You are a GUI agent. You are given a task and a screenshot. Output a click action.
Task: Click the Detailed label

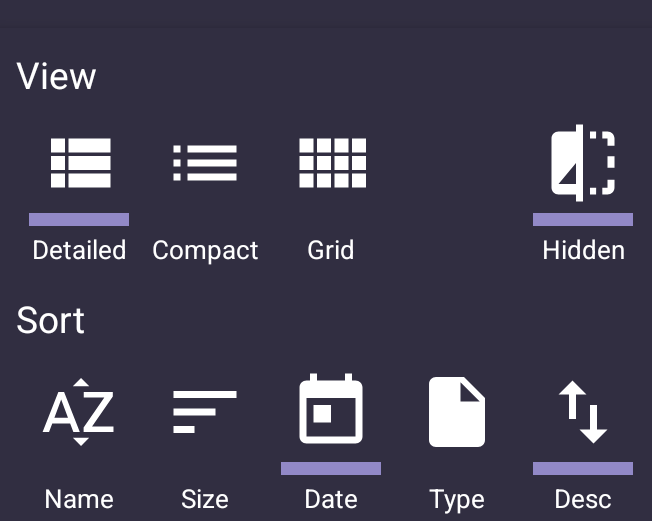(x=80, y=250)
